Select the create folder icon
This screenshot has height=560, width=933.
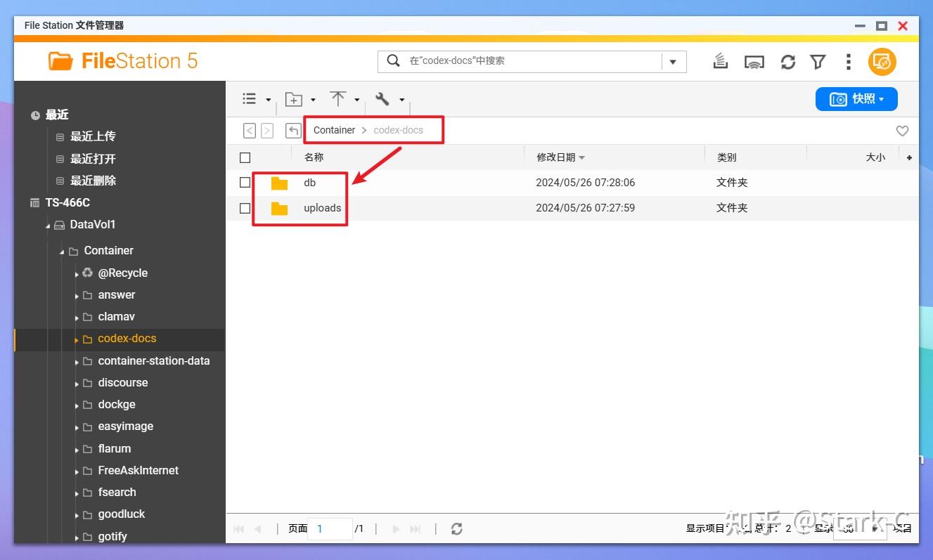point(295,98)
